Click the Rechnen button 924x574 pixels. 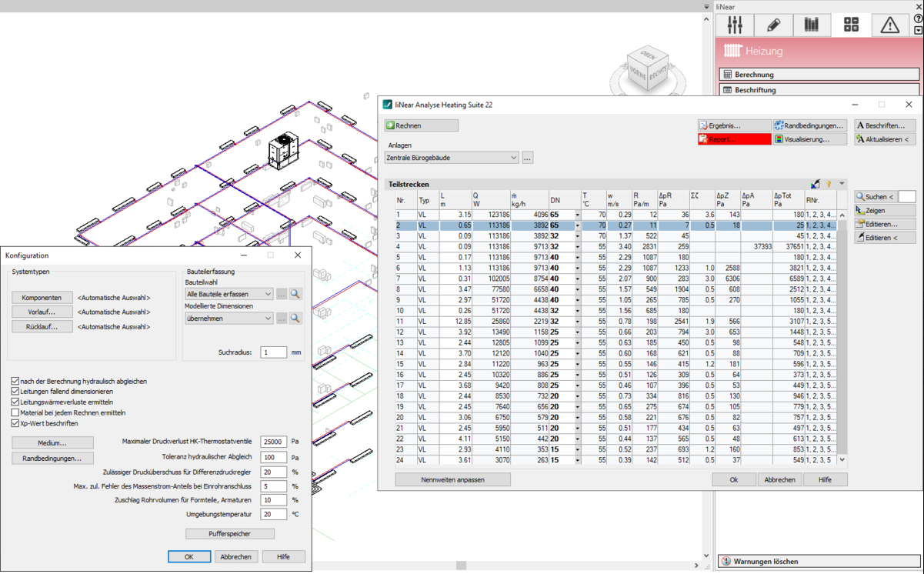[x=421, y=125]
